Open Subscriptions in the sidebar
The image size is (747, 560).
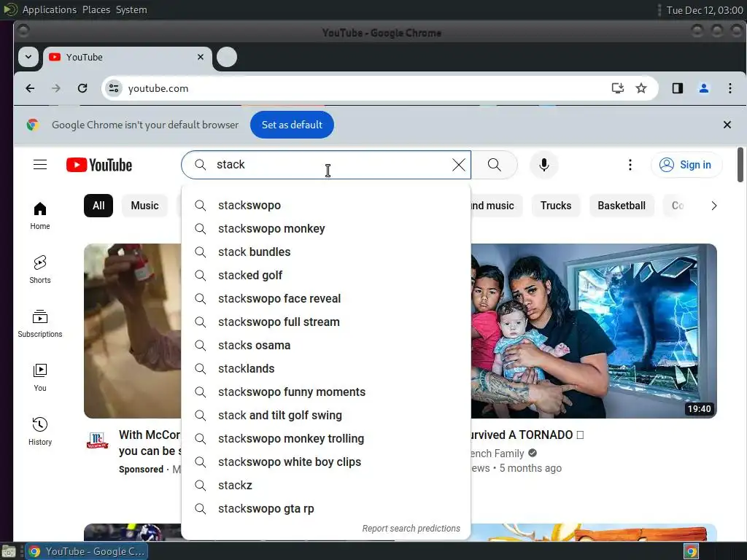pos(40,323)
